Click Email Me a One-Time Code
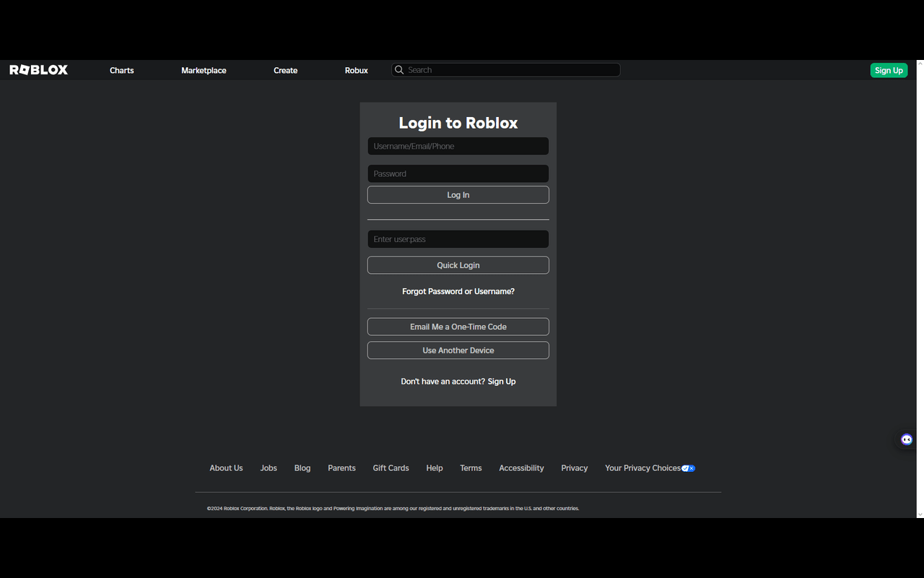924x578 pixels. (x=458, y=327)
